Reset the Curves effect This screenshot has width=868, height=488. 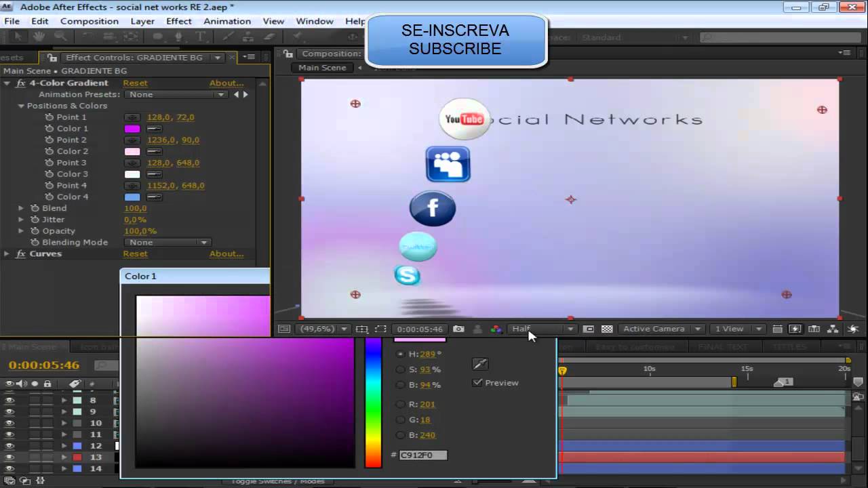coord(135,253)
